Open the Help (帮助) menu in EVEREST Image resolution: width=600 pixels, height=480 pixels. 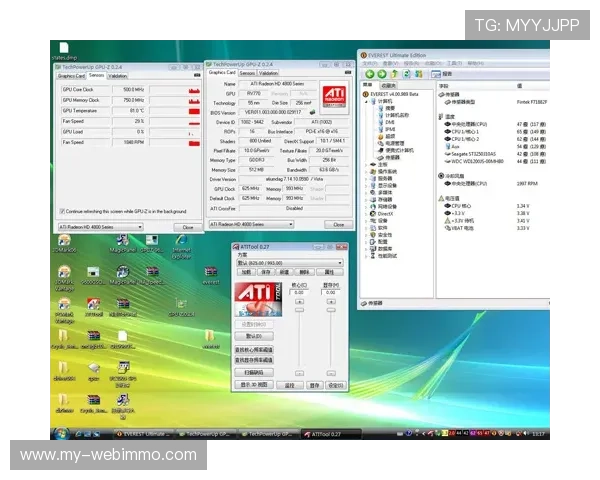[x=476, y=63]
